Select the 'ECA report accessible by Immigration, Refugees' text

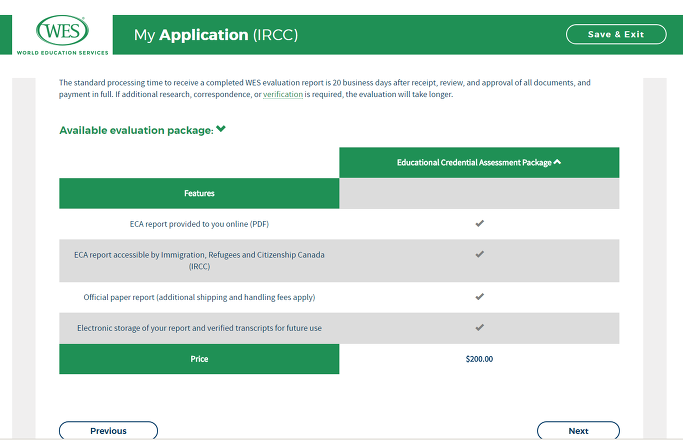point(199,261)
